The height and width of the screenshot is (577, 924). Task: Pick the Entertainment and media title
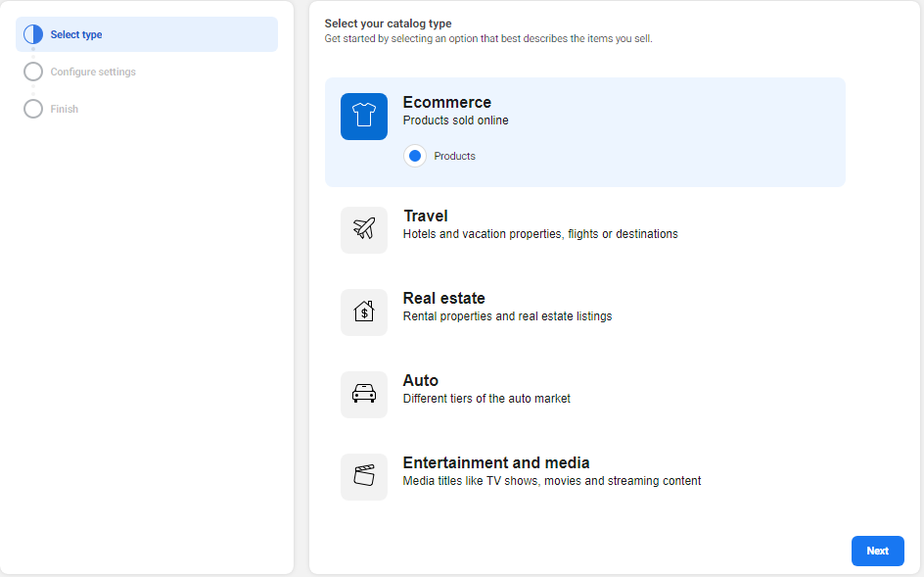tap(495, 462)
